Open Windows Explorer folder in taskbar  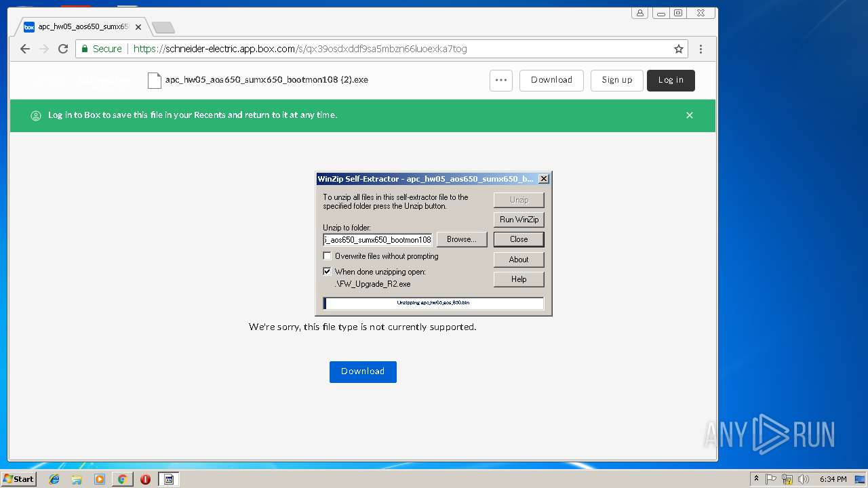click(x=77, y=479)
